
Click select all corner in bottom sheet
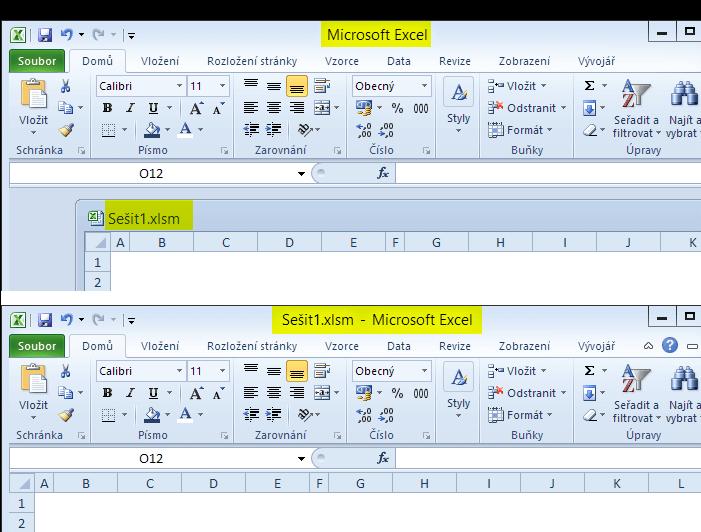(x=22, y=483)
